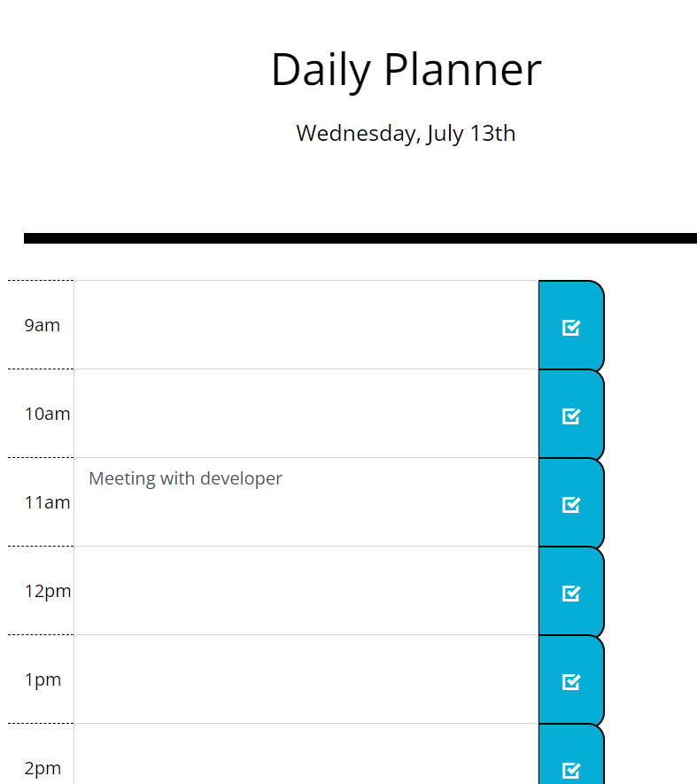Select the Daily Planner title

[x=407, y=70]
